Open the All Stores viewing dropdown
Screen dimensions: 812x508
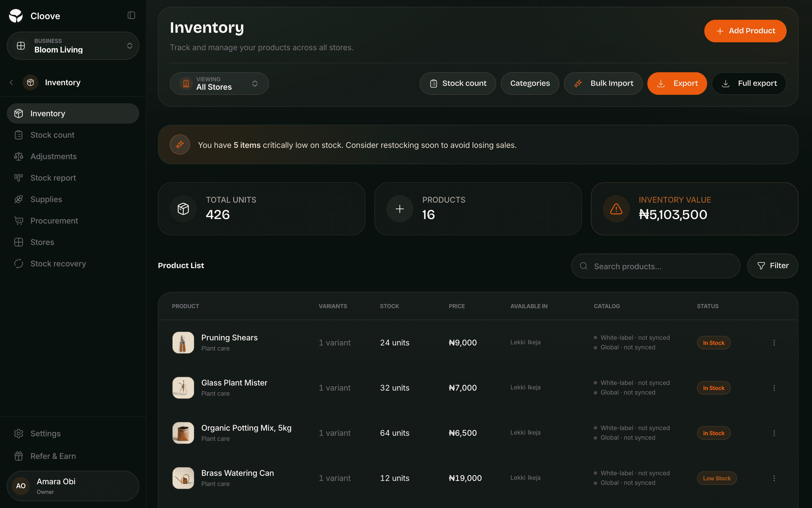click(219, 83)
